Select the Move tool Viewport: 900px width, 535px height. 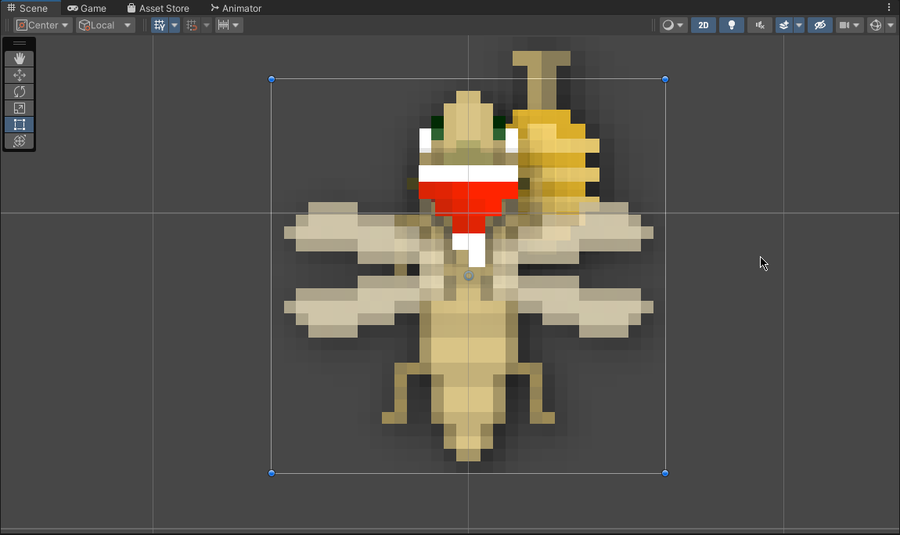click(19, 75)
